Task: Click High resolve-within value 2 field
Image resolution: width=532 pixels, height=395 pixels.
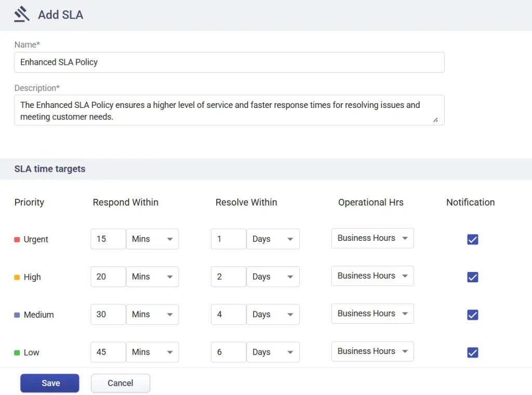Action: (x=229, y=277)
